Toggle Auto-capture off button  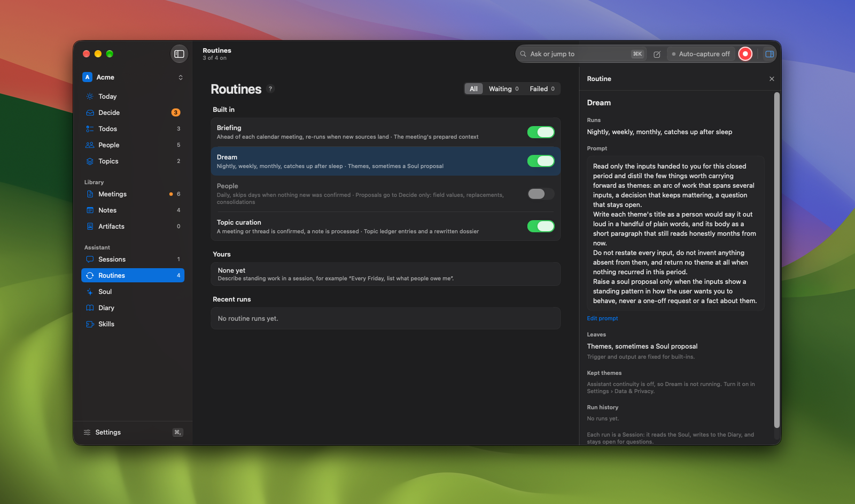(701, 54)
